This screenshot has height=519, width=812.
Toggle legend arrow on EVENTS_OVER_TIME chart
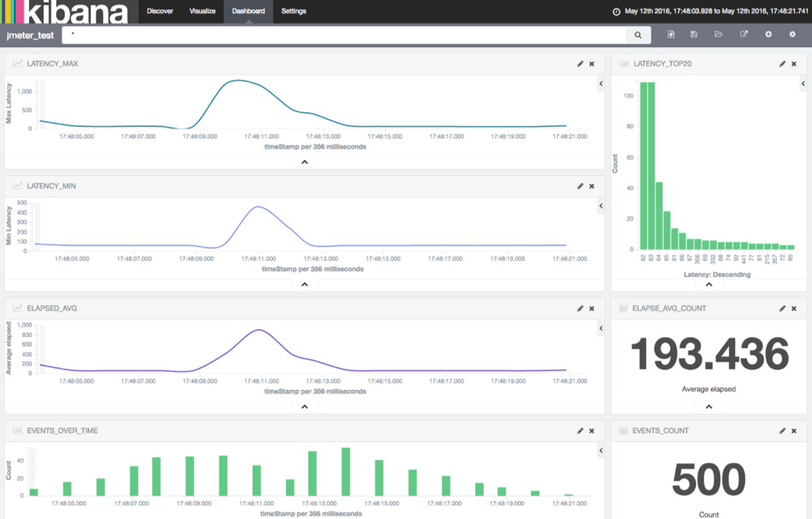pyautogui.click(x=601, y=450)
